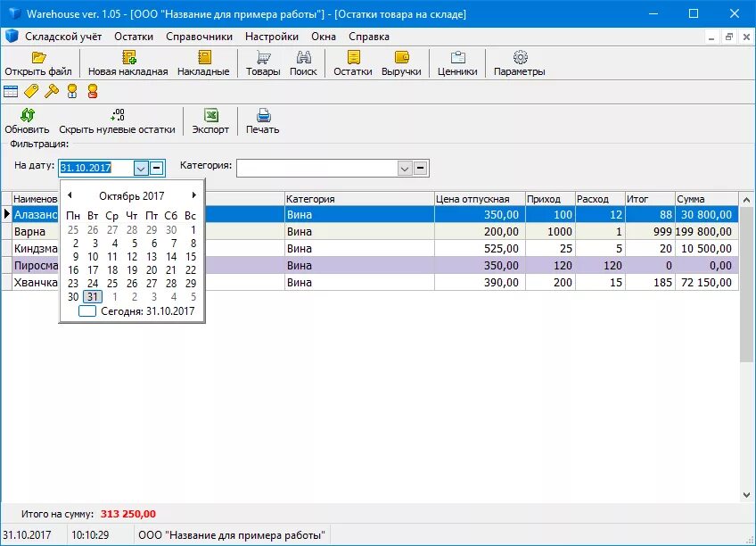Click the vertical scrollbar thumb
The width and height of the screenshot is (756, 546).
pyautogui.click(x=746, y=285)
